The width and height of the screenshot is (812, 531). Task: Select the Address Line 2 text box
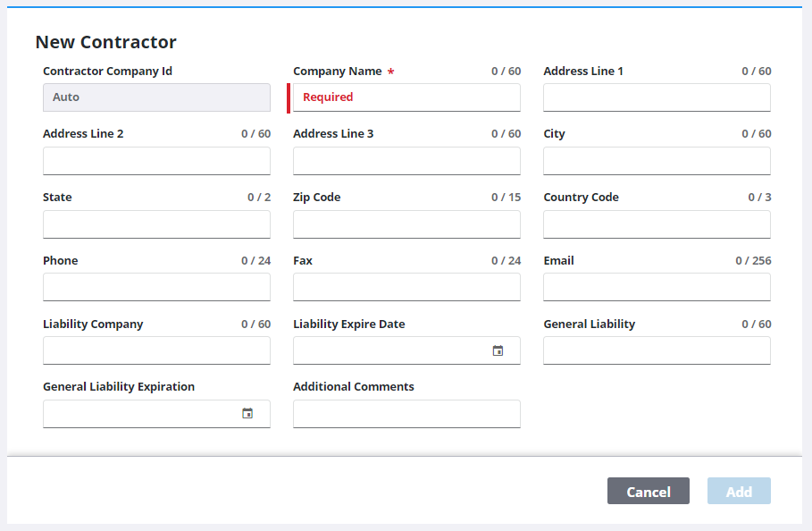click(x=156, y=161)
